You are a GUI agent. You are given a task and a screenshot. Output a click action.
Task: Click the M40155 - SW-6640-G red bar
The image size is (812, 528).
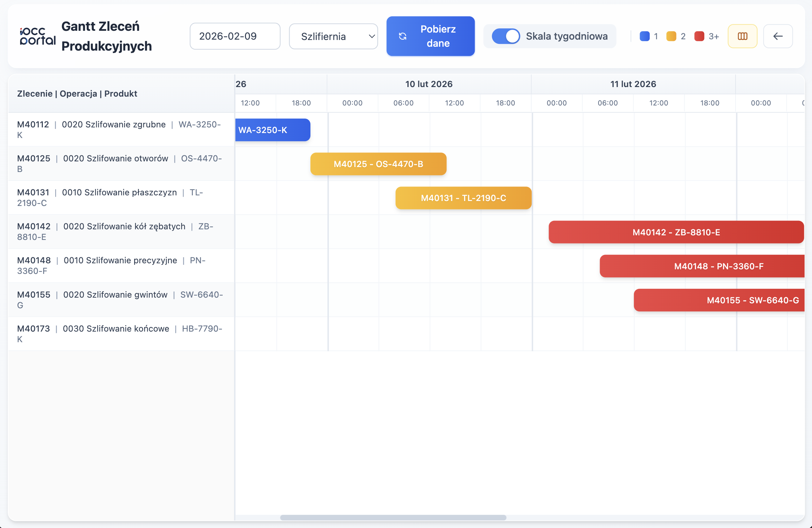point(719,300)
